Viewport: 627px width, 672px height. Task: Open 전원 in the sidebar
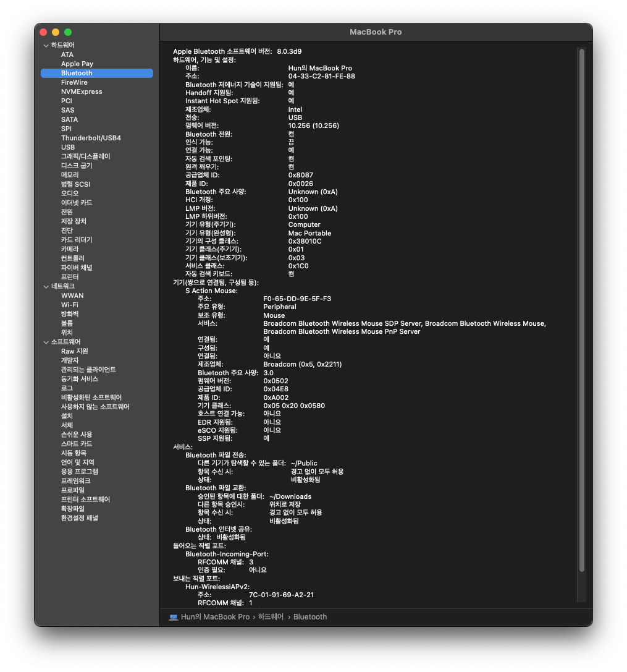67,211
